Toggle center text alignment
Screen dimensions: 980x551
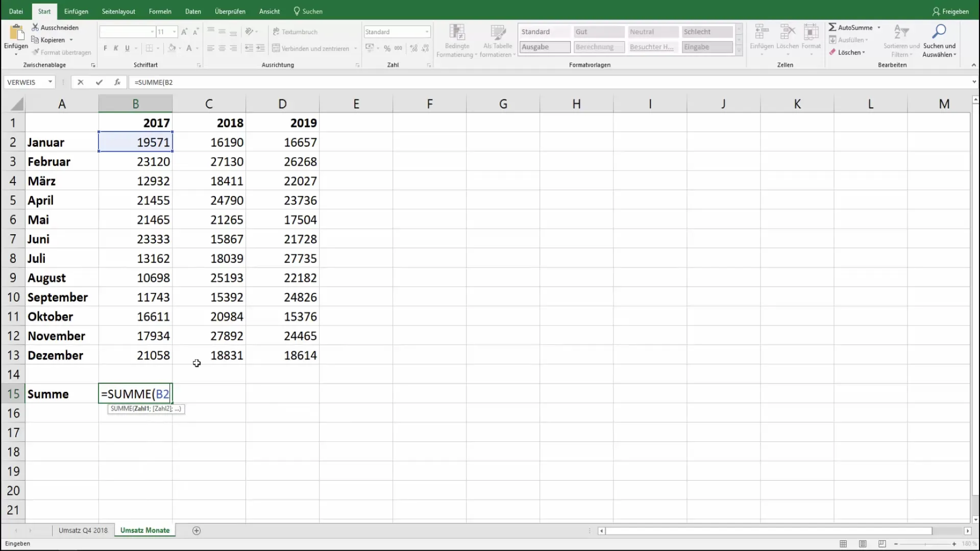tap(222, 48)
